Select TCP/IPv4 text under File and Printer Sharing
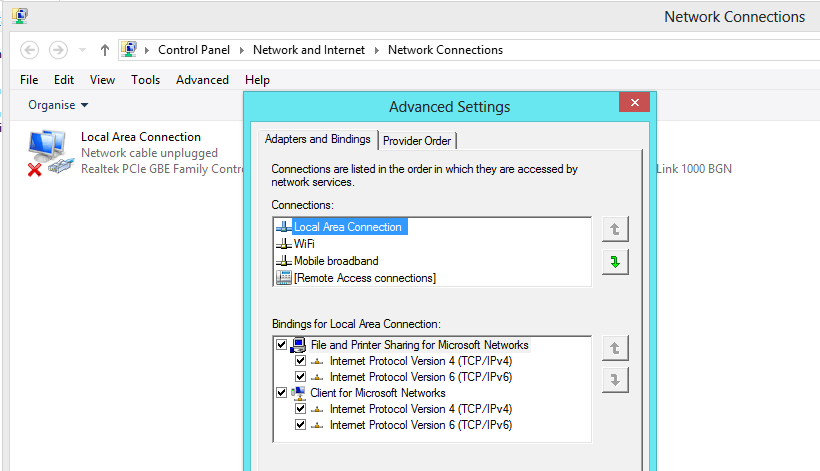This screenshot has height=471, width=820. point(421,361)
